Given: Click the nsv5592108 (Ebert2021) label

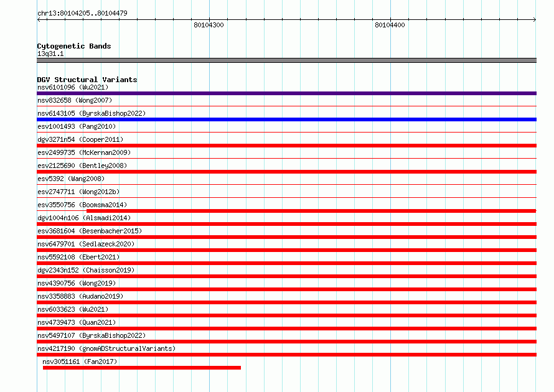Looking at the screenshot, I should coord(78,257).
